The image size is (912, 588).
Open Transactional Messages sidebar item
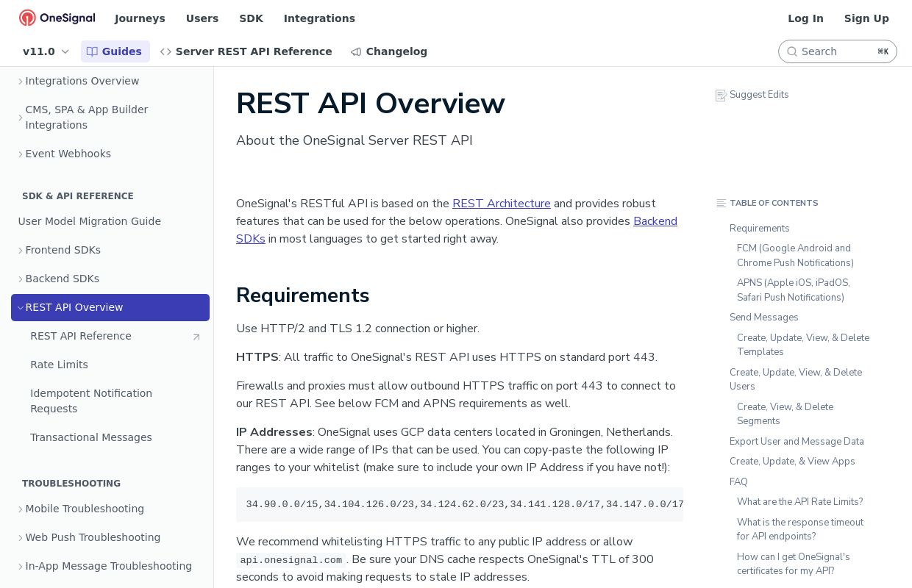[110, 437]
